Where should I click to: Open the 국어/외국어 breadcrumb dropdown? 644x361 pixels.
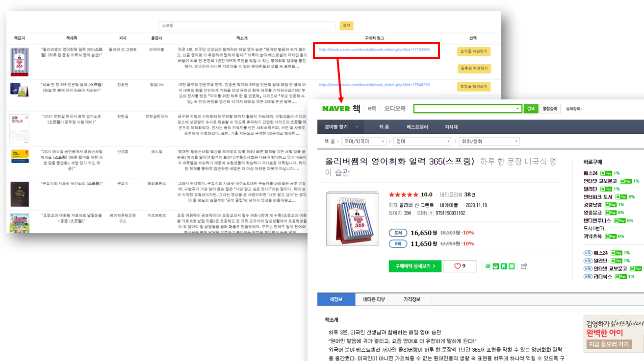click(363, 141)
